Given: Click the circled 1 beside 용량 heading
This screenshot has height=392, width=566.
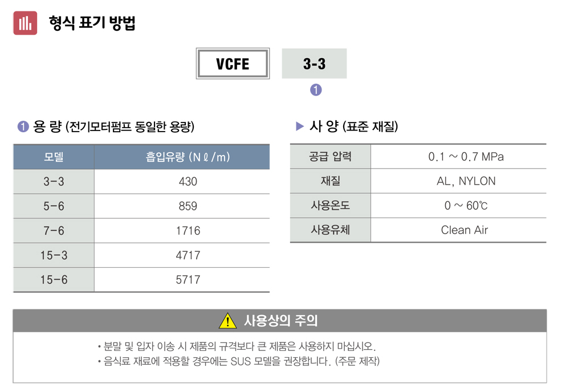Looking at the screenshot, I should [23, 126].
